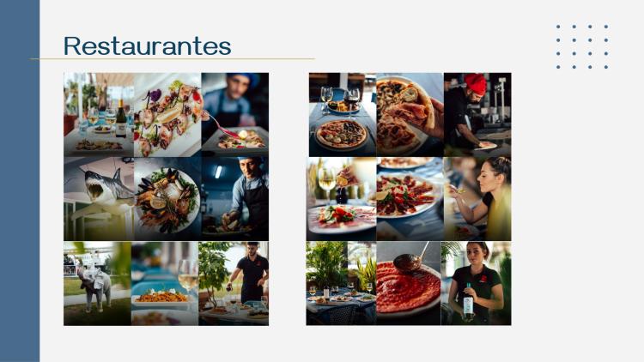644x362 pixels.
Task: Select the whole pizza on table photo
Action: 343,114
